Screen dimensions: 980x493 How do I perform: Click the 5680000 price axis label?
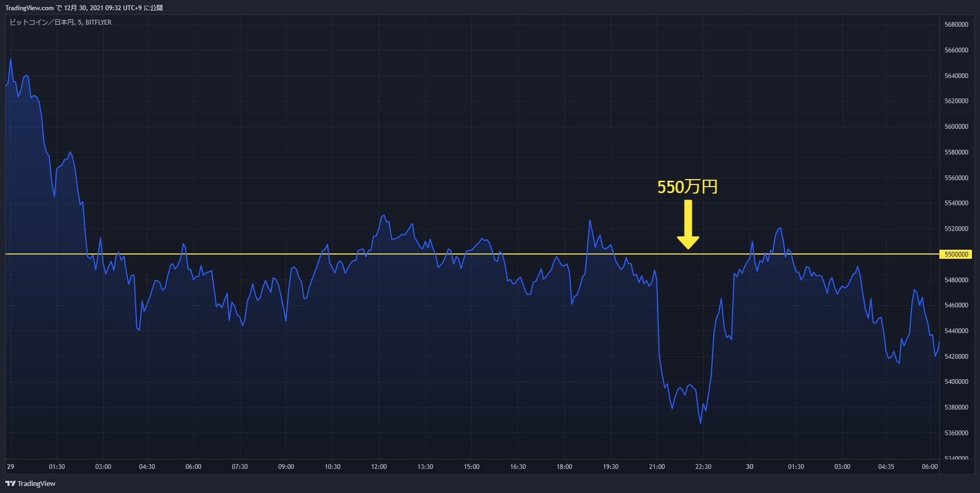click(956, 25)
